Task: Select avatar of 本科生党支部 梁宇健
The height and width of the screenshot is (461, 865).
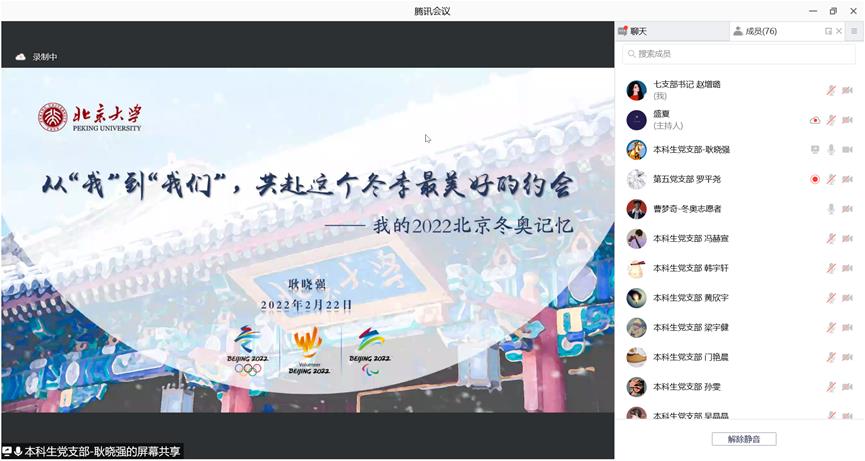Action: (x=636, y=328)
